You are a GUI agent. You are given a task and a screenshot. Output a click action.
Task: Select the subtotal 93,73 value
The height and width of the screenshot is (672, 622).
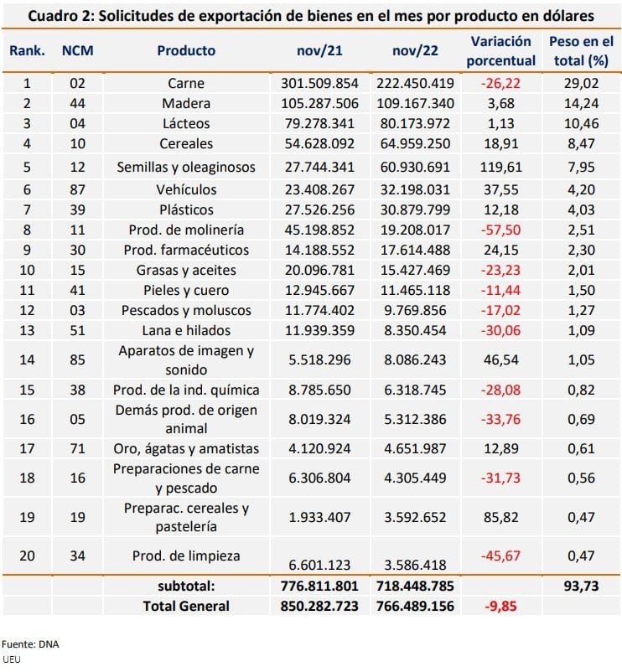[x=581, y=586]
